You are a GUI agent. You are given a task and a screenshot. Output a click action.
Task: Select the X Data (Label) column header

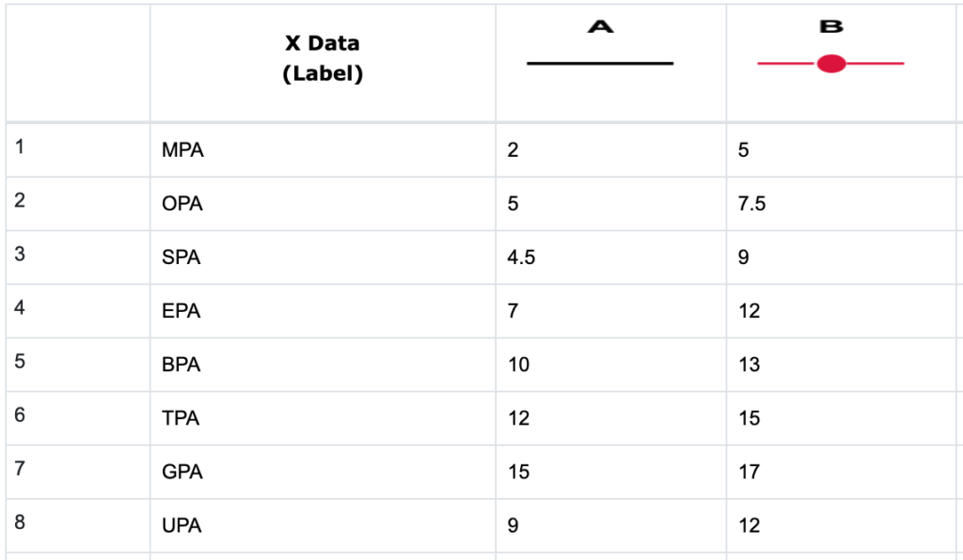(x=323, y=58)
